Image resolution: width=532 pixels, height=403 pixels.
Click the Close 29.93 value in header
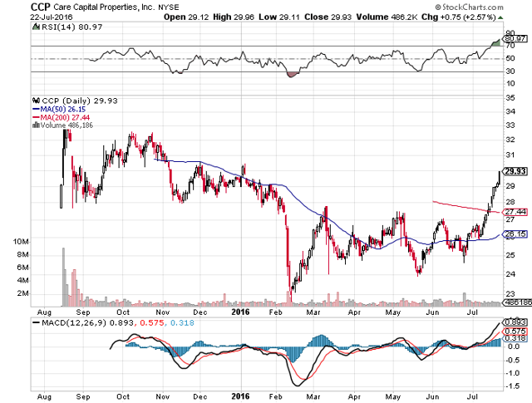point(328,17)
